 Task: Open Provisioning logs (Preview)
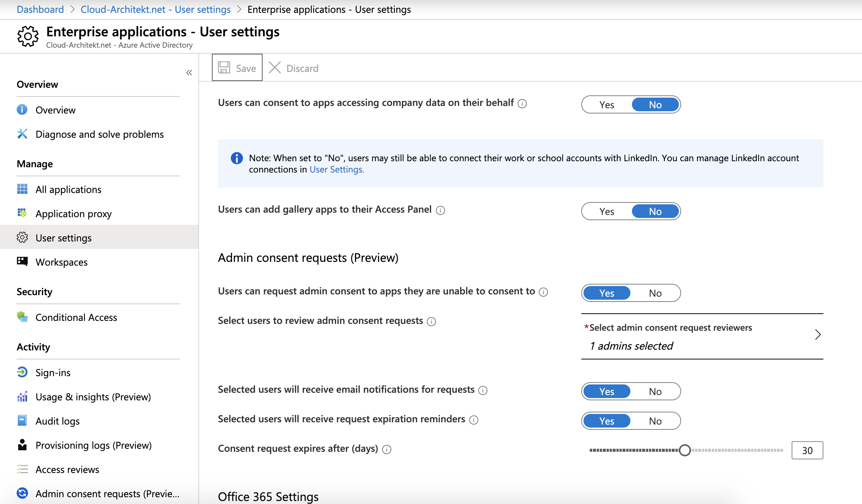click(98, 445)
